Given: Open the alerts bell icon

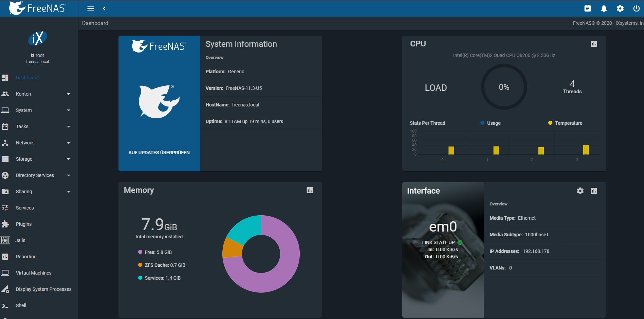Looking at the screenshot, I should [x=604, y=8].
